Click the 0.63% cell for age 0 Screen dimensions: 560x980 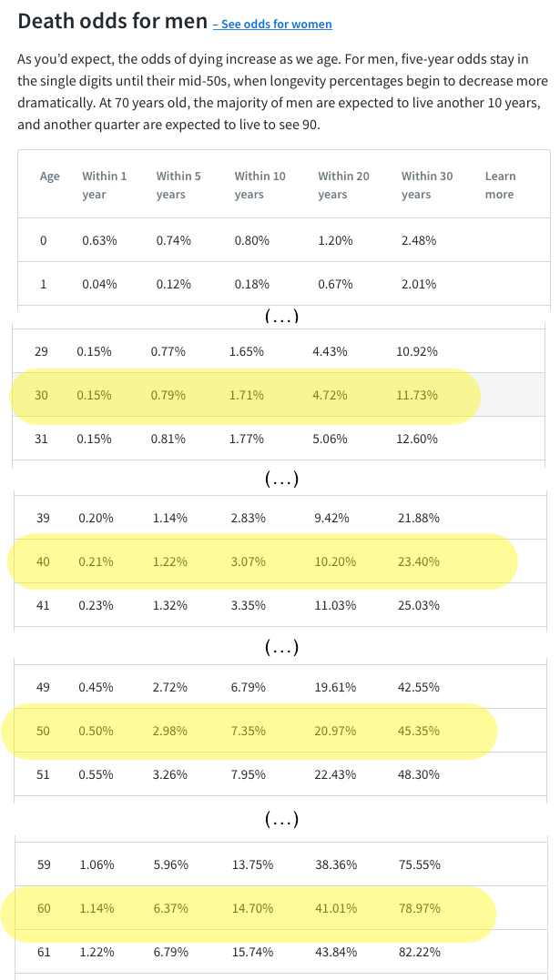pos(99,241)
